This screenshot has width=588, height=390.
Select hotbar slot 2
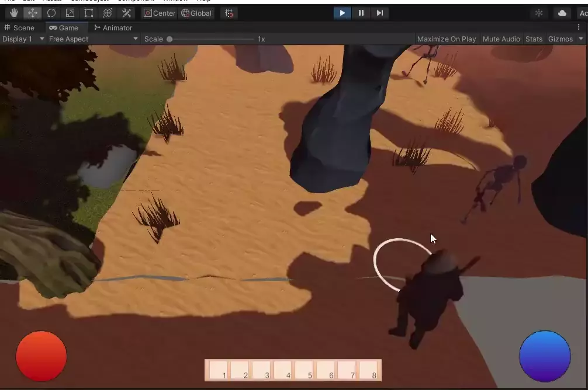[239, 370]
